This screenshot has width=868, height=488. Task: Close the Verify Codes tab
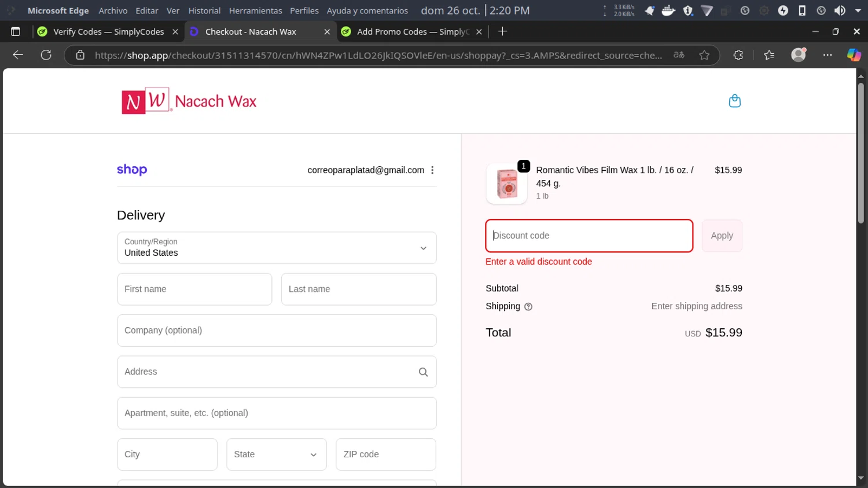tap(175, 32)
